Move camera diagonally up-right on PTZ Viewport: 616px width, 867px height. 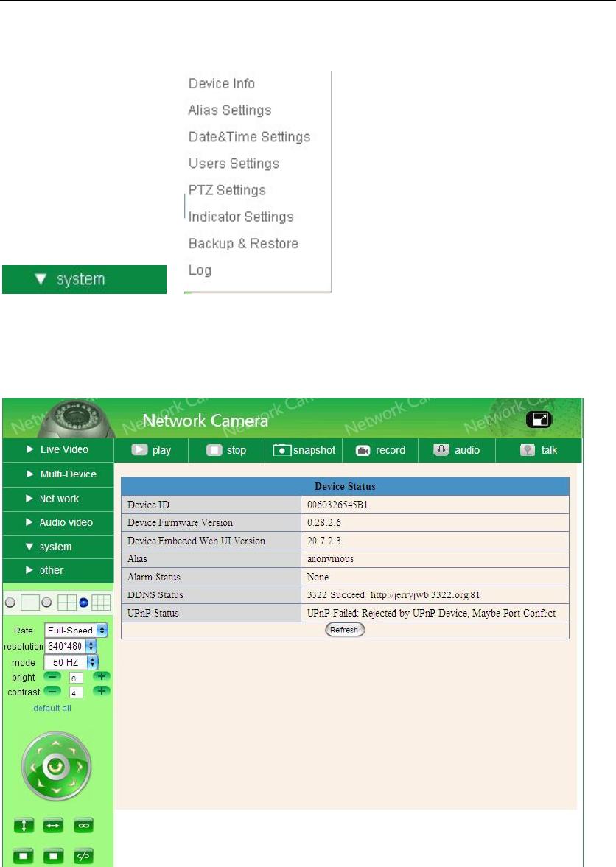pos(72,751)
